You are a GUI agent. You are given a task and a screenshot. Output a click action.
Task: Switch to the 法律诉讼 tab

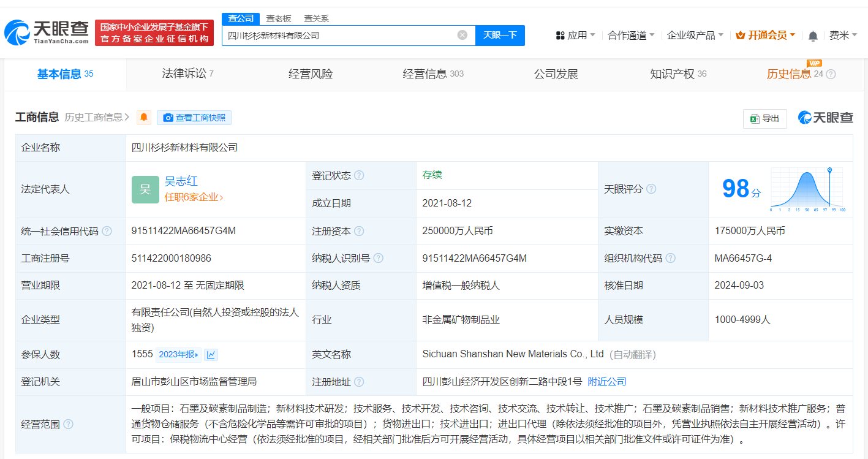[187, 74]
